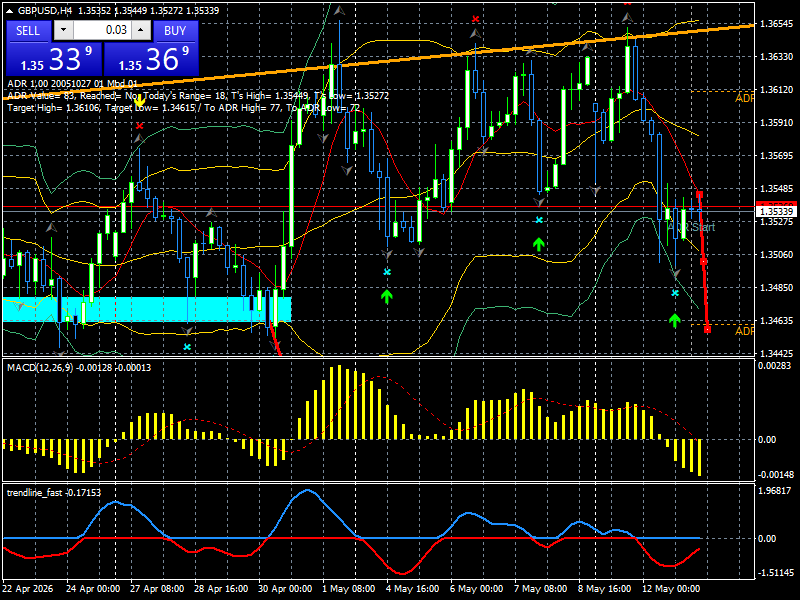Click the 6 May 00:00 time label

[x=477, y=588]
